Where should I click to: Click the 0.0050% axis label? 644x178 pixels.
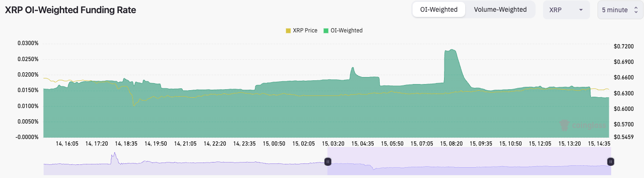(x=28, y=122)
